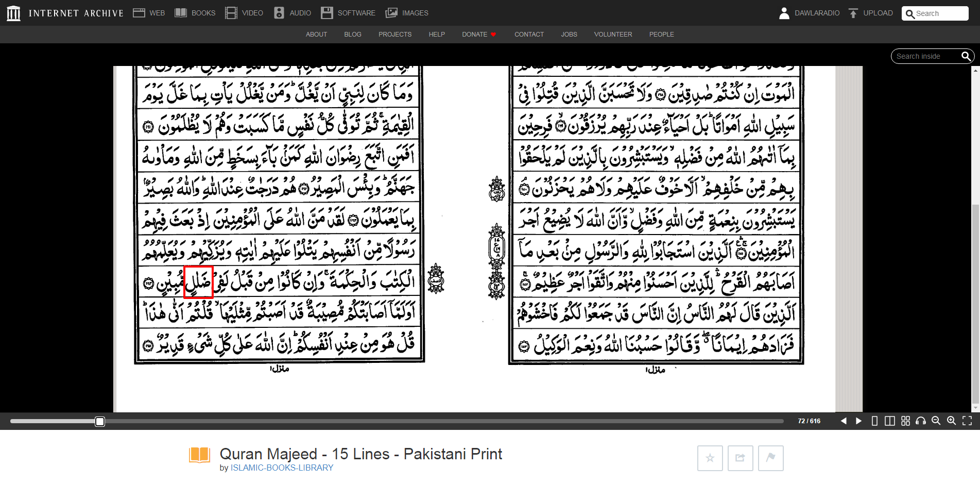Image resolution: width=980 pixels, height=483 pixels.
Task: Share this item
Action: tap(741, 458)
